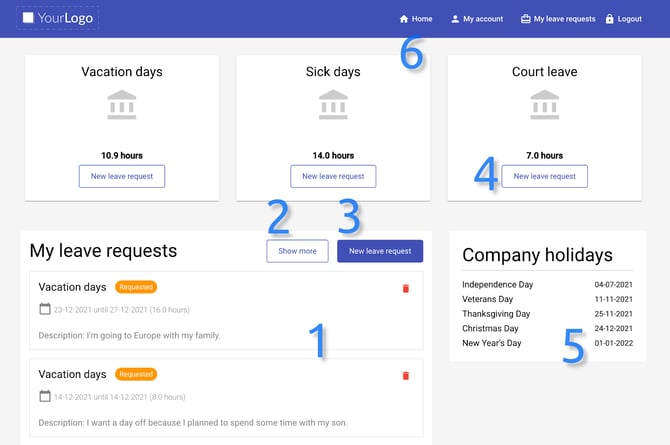
Task: Request new leave under Court leave
Action: (x=544, y=176)
